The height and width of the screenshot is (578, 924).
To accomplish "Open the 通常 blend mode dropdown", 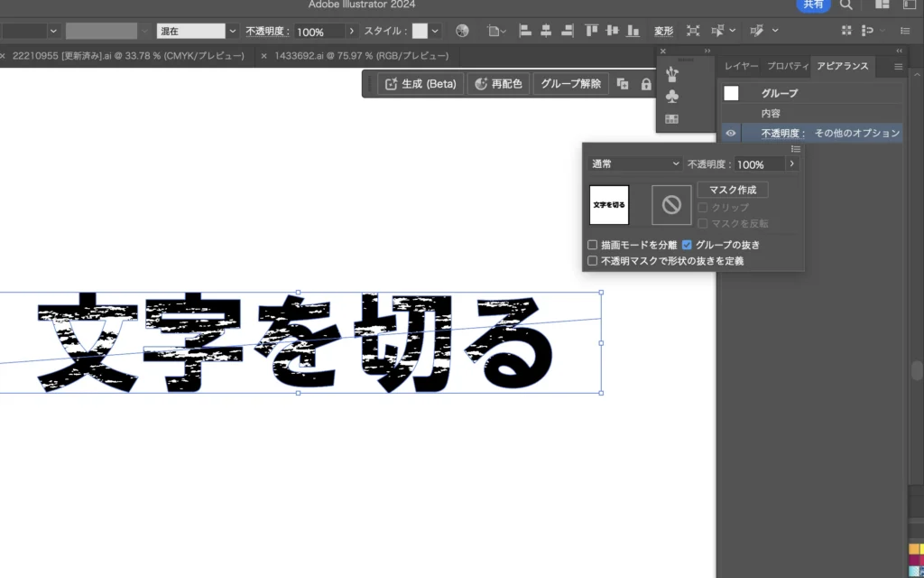I will coord(635,164).
